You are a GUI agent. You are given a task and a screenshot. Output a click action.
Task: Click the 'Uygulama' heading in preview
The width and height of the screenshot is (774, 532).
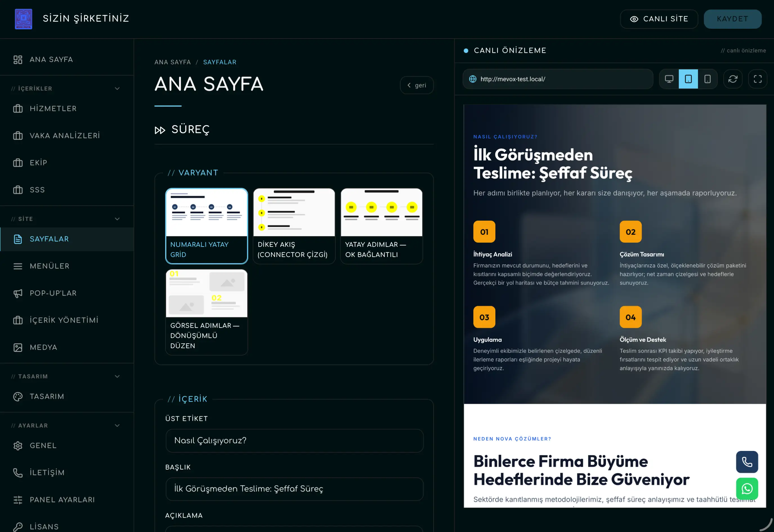[487, 340]
